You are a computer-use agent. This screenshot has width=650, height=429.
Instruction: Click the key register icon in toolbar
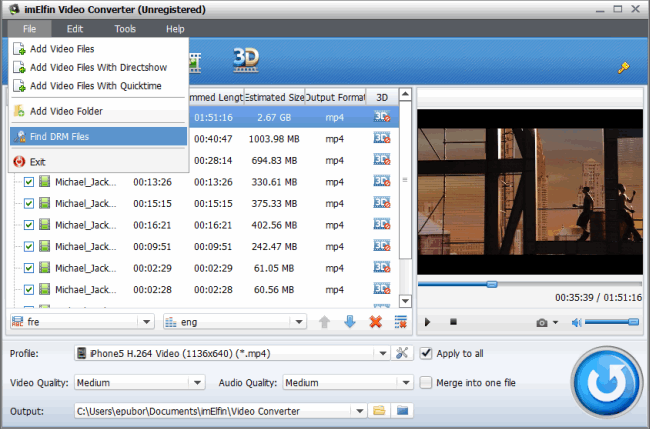(x=623, y=67)
